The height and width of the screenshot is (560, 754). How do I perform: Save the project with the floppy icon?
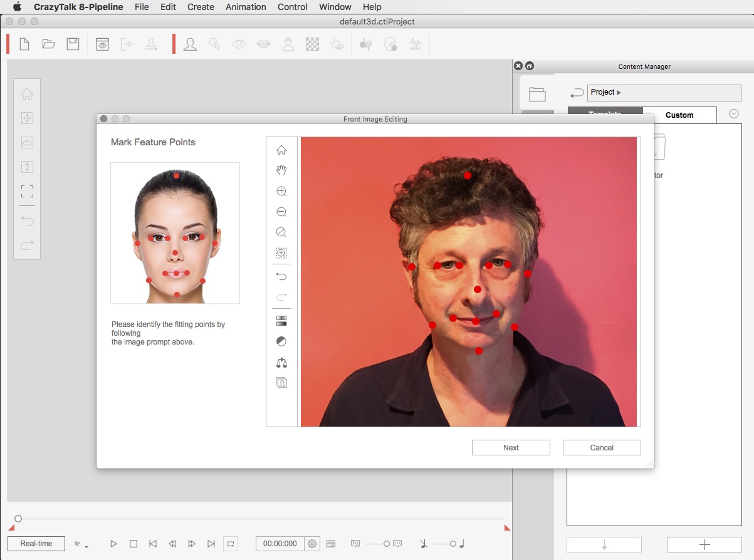pos(73,44)
